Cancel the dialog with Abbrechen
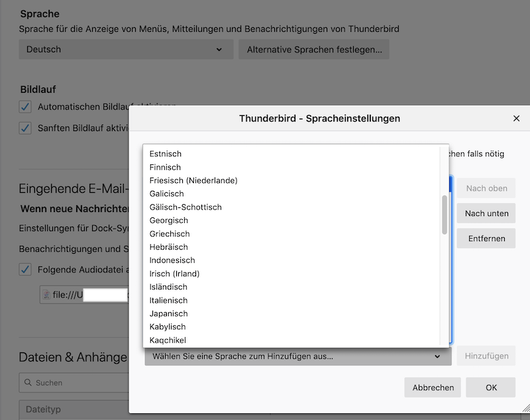This screenshot has width=530, height=420. tap(433, 388)
